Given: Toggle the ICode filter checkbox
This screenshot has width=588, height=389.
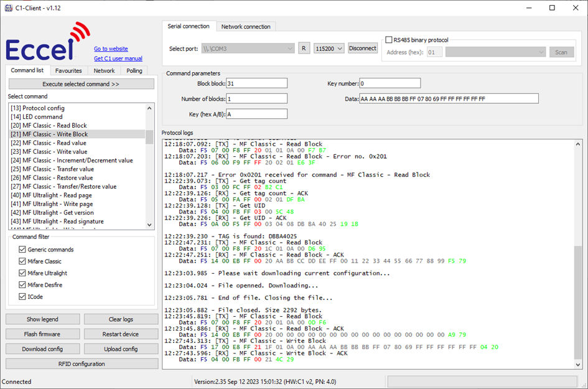Looking at the screenshot, I should (22, 297).
